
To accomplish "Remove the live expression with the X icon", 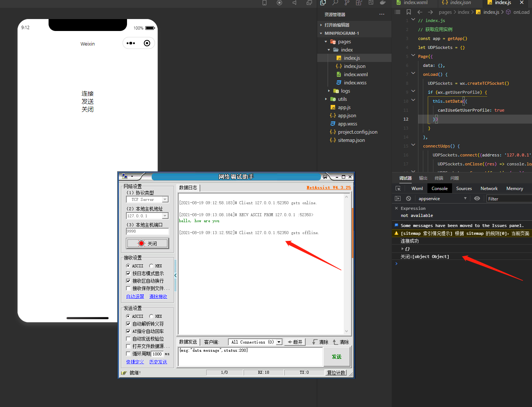I will (396, 208).
